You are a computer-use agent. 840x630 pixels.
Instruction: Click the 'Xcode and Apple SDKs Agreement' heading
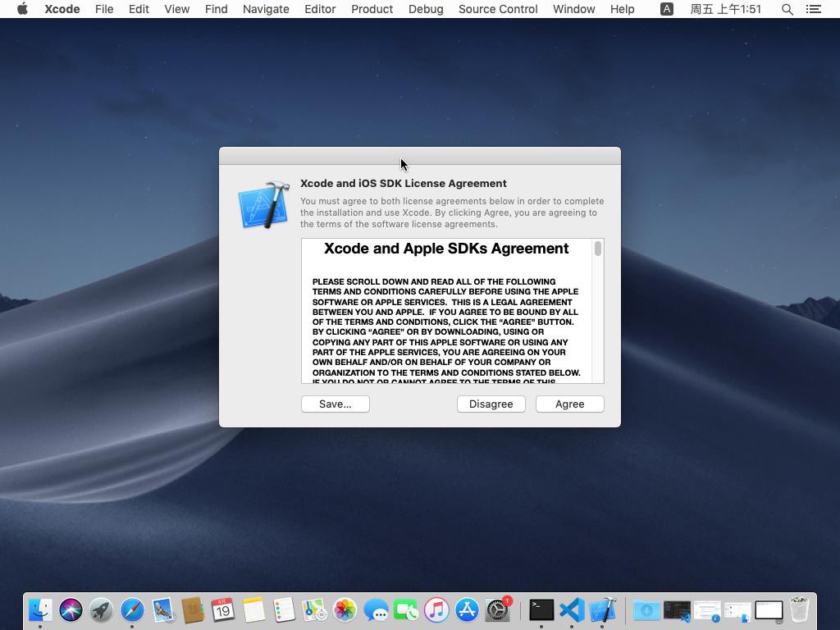point(446,249)
